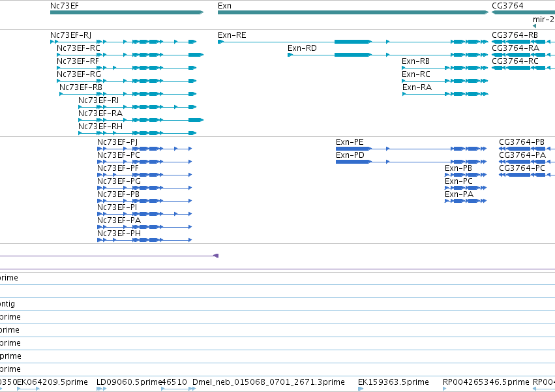Select transcript Nc73EF-RB
555x392 pixels.
tap(128, 94)
